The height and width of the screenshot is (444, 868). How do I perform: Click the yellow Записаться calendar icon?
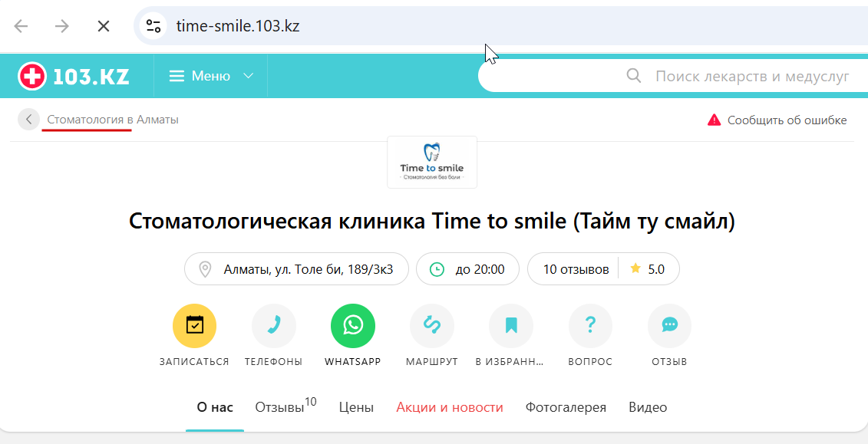194,326
